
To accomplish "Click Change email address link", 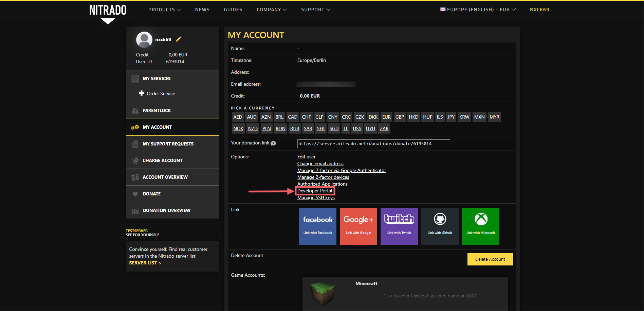I will [x=320, y=163].
